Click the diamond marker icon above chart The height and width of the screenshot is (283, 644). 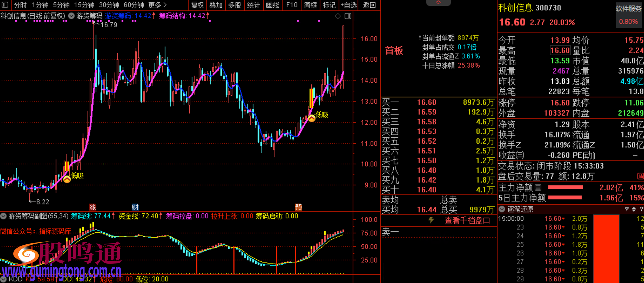pyautogui.click(x=338, y=16)
